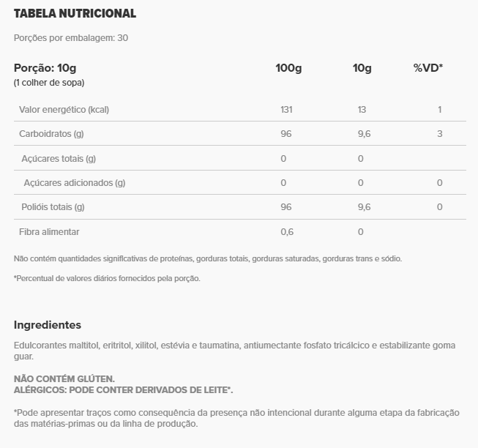Select the Carboidratos (g) row label

(x=51, y=134)
